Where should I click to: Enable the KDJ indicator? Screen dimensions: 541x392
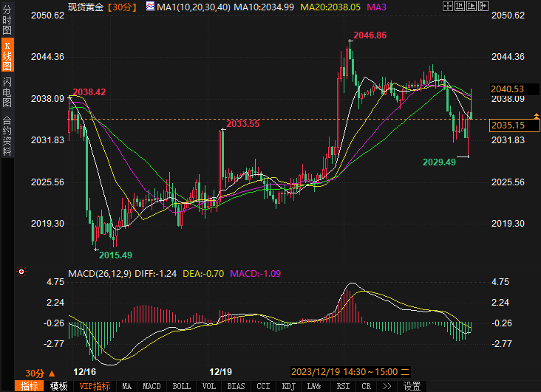coord(288,386)
